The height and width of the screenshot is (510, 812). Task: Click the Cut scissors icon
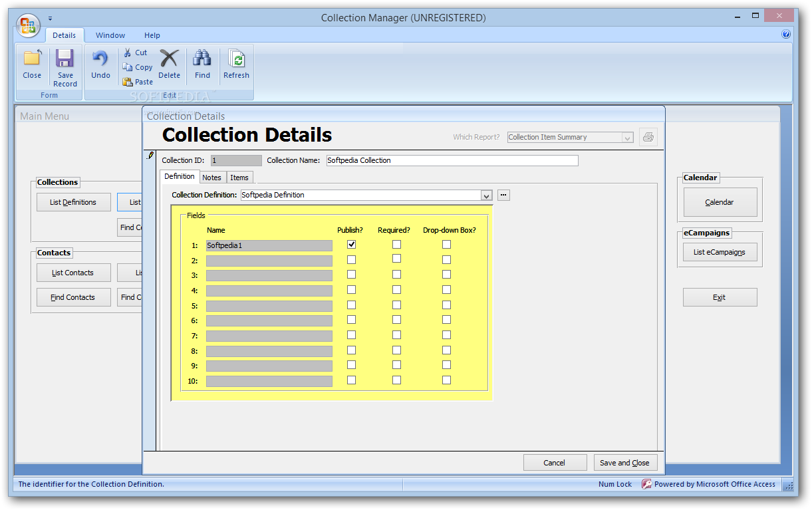(x=128, y=53)
